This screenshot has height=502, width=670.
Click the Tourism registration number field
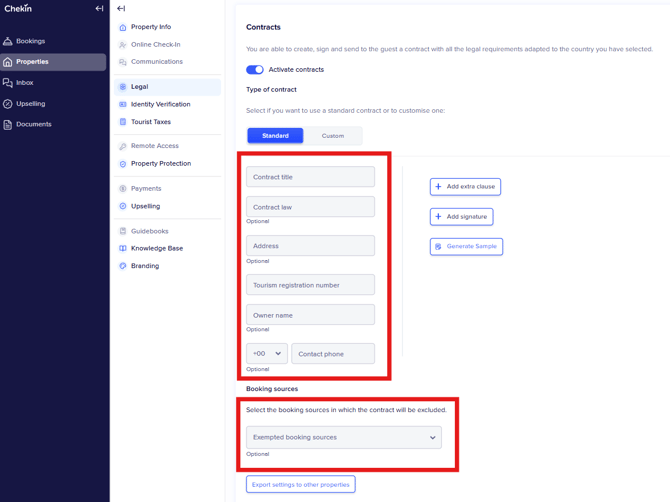pos(310,285)
